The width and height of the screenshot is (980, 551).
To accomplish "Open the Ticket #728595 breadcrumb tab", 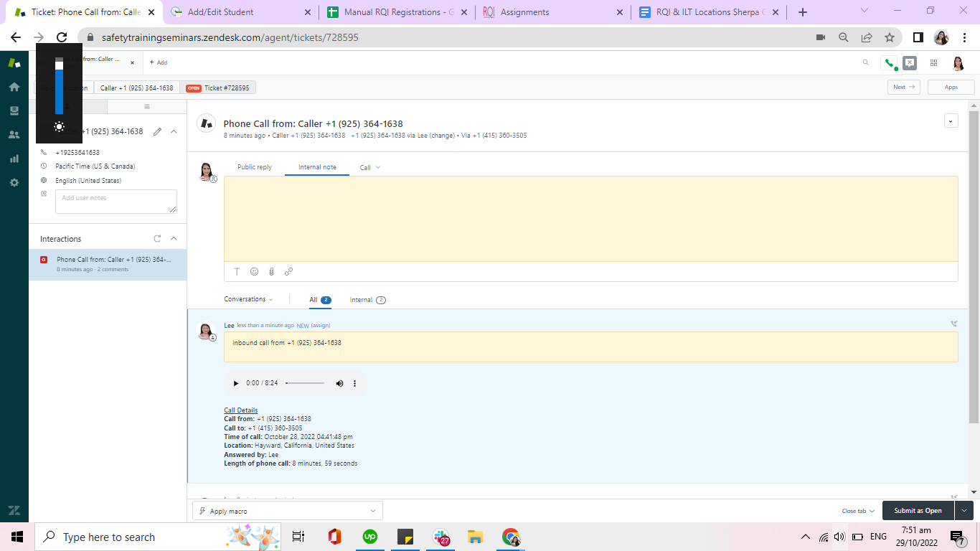I will point(217,88).
